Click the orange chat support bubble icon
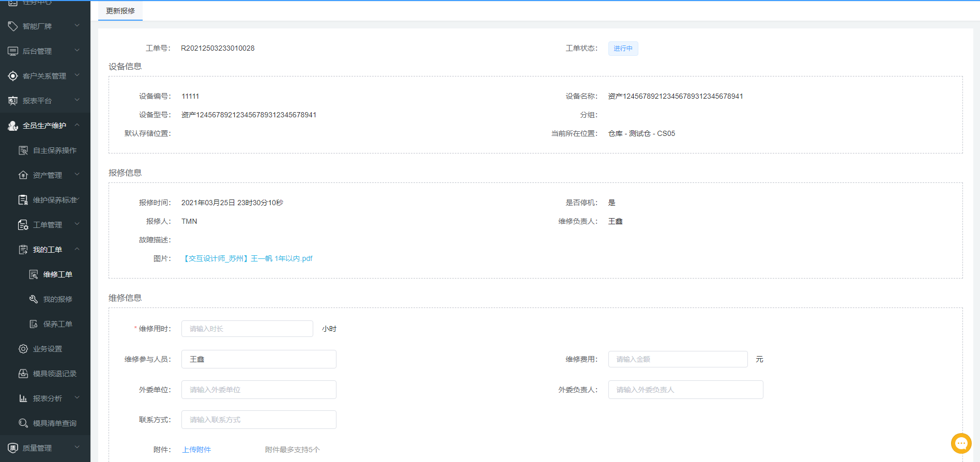The height and width of the screenshot is (462, 980). (961, 443)
